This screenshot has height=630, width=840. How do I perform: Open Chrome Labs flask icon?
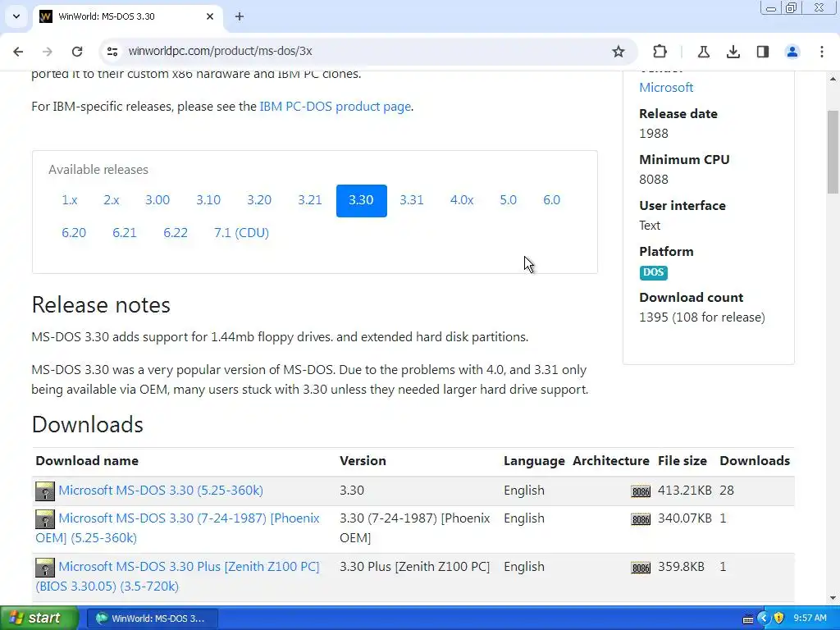(x=704, y=52)
